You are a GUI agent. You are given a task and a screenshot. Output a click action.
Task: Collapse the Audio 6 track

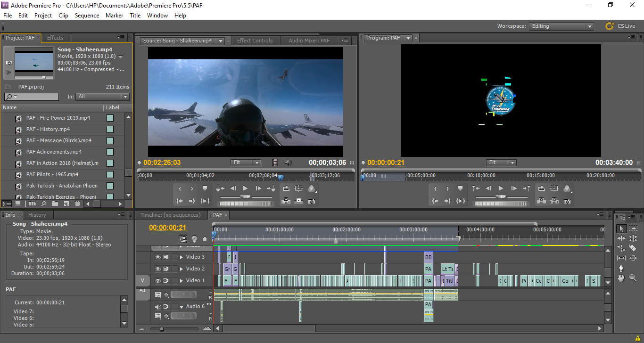182,307
